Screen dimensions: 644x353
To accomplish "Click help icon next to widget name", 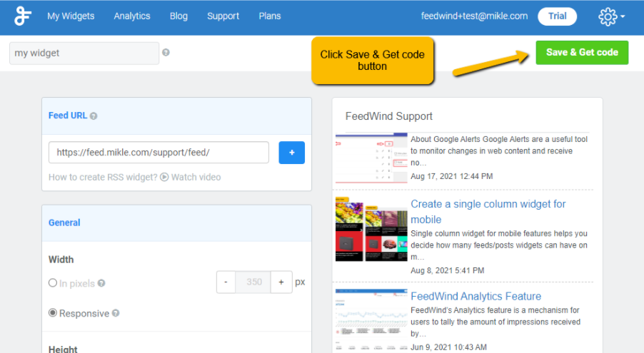I will coord(166,53).
